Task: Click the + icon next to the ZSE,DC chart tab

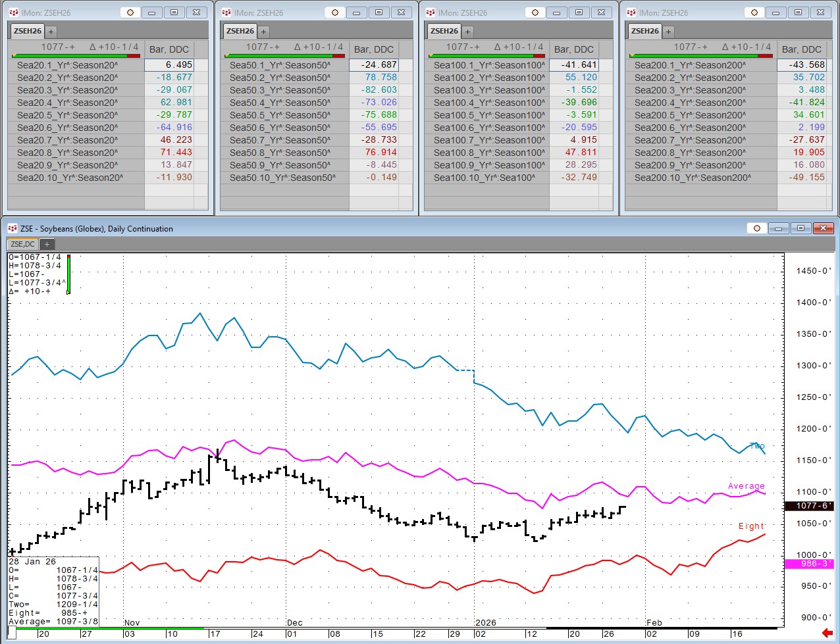Action: point(46,243)
